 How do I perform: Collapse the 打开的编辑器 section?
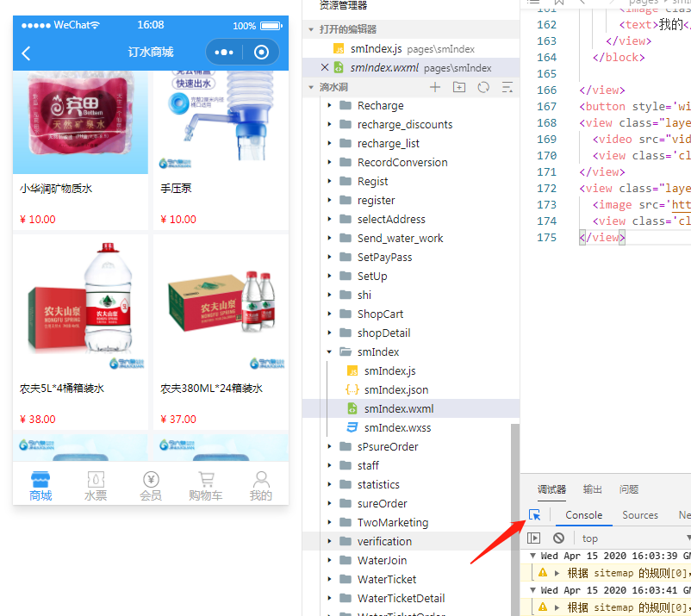(311, 29)
